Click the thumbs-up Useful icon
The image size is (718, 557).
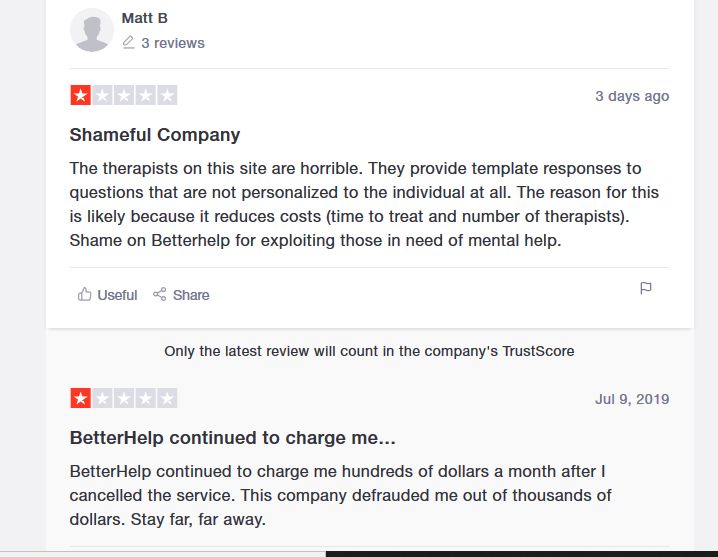click(x=85, y=295)
